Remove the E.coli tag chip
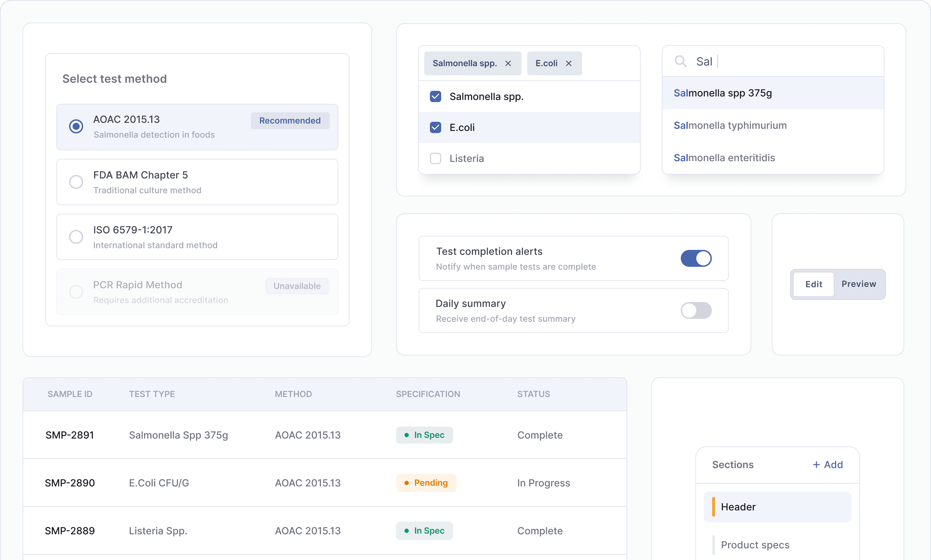The image size is (931, 560). tap(568, 63)
